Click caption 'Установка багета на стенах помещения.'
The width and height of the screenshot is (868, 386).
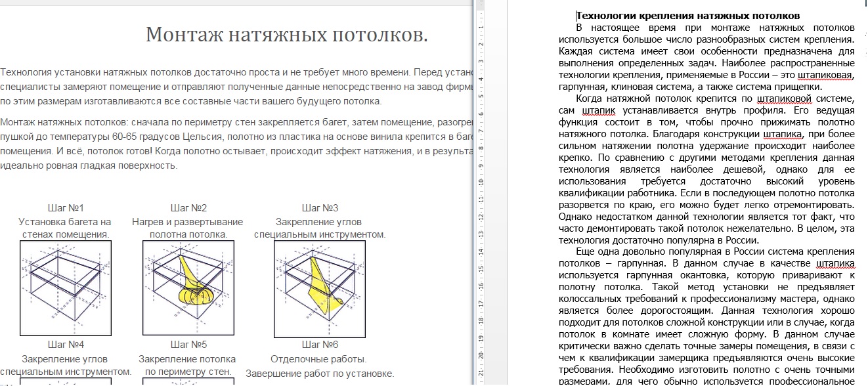65,228
